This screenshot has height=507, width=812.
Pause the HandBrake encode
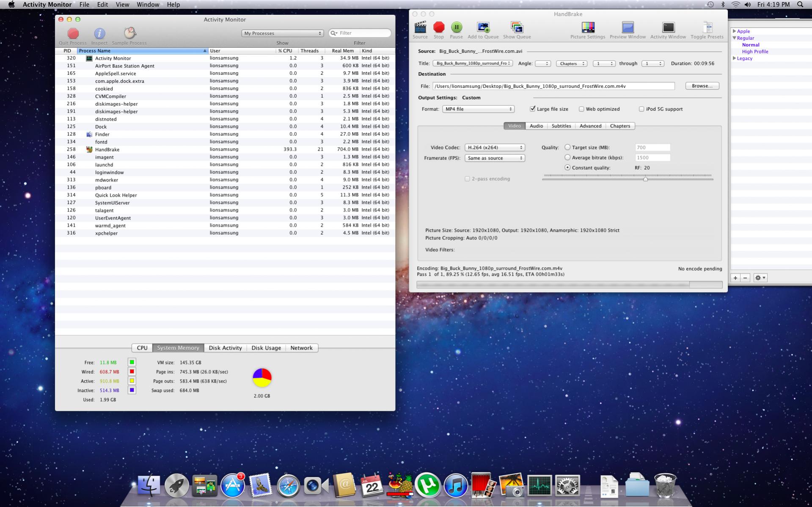pos(456,28)
